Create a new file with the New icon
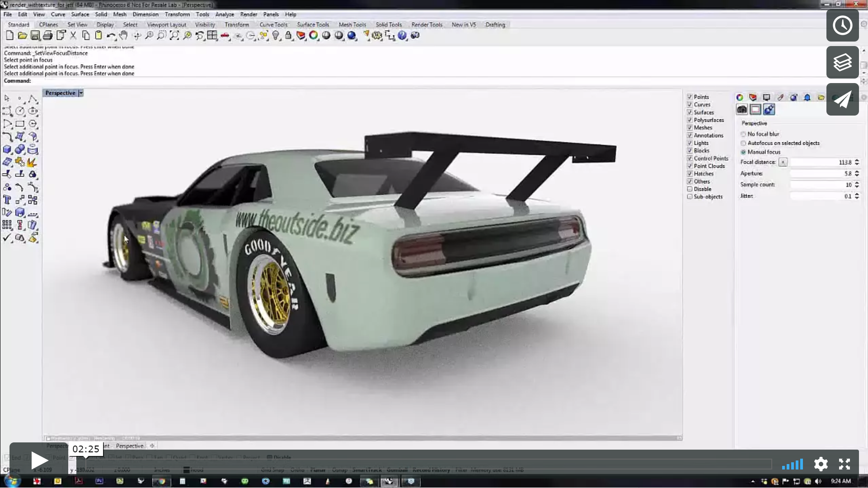 pyautogui.click(x=9, y=35)
